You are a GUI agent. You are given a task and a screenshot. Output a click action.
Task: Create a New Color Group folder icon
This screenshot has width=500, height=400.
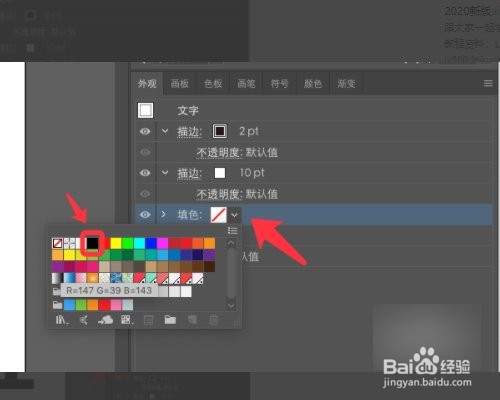click(170, 320)
